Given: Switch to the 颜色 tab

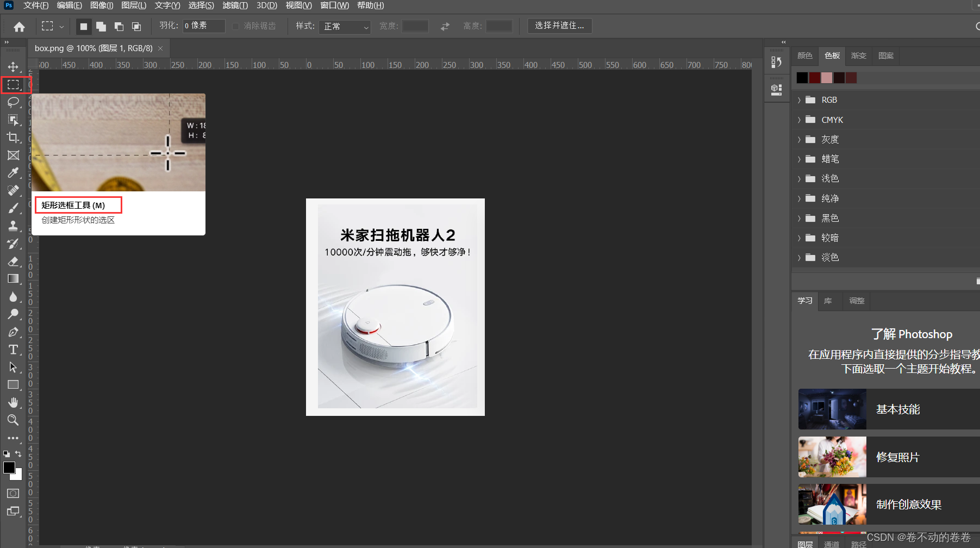Looking at the screenshot, I should 805,55.
